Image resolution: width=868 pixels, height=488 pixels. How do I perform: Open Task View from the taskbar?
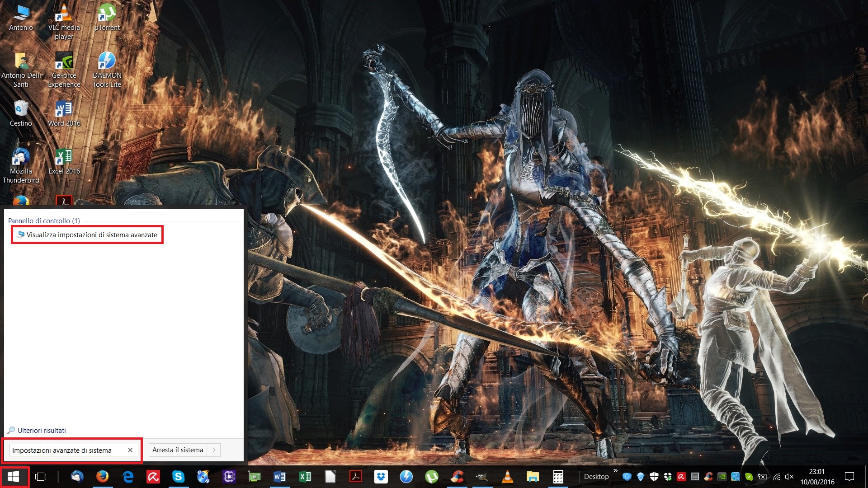41,477
